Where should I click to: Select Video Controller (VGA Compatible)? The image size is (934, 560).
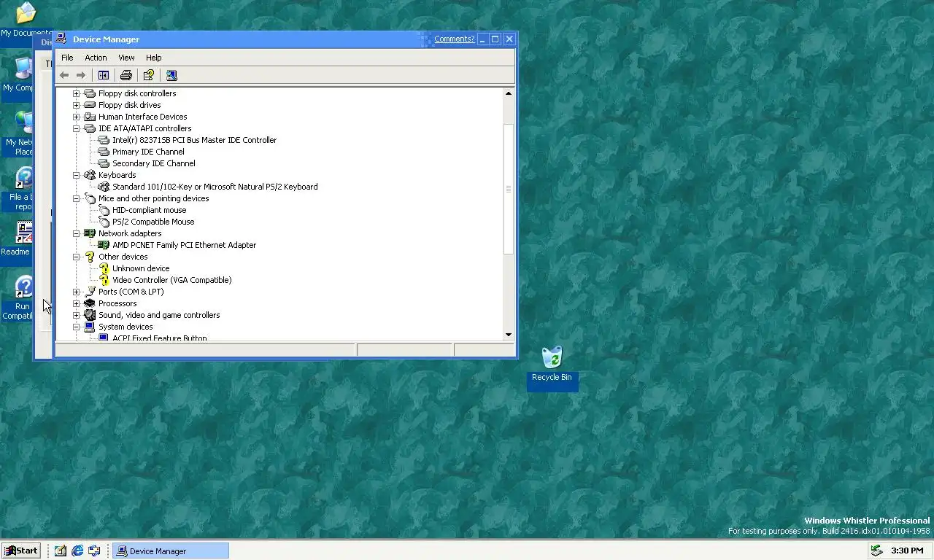click(171, 280)
